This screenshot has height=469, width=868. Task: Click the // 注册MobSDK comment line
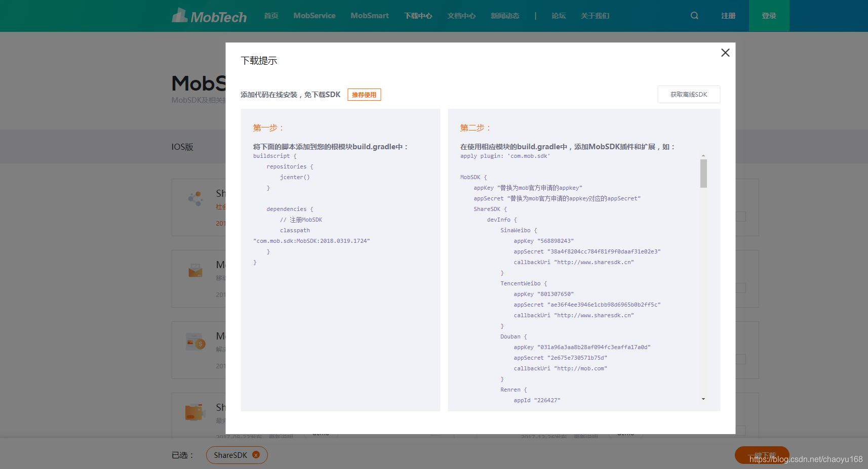coord(301,220)
